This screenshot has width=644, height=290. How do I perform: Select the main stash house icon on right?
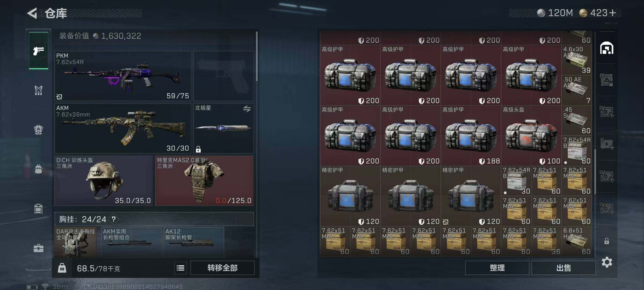pos(607,48)
